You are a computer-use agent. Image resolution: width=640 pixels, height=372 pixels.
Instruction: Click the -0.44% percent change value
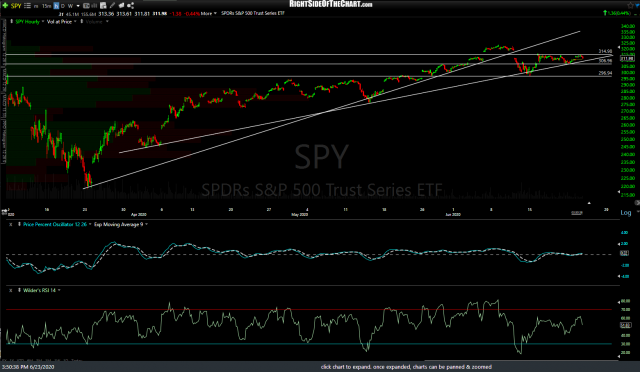(192, 13)
